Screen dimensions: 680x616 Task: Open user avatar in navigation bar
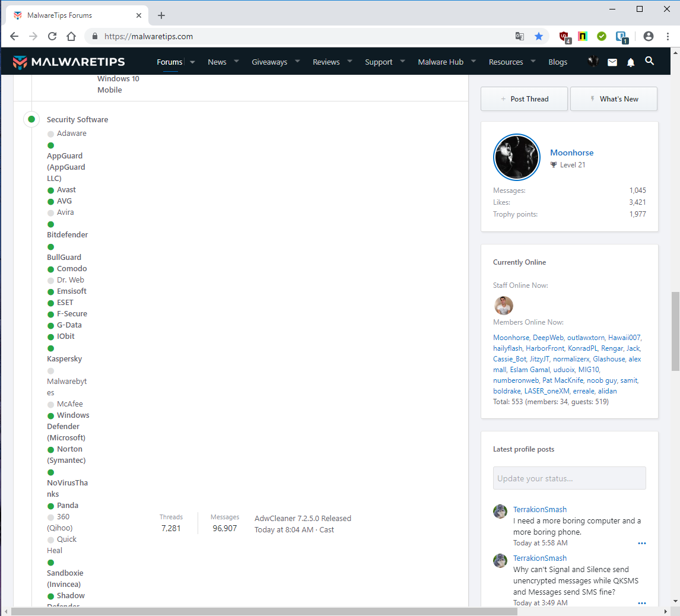[x=593, y=62]
